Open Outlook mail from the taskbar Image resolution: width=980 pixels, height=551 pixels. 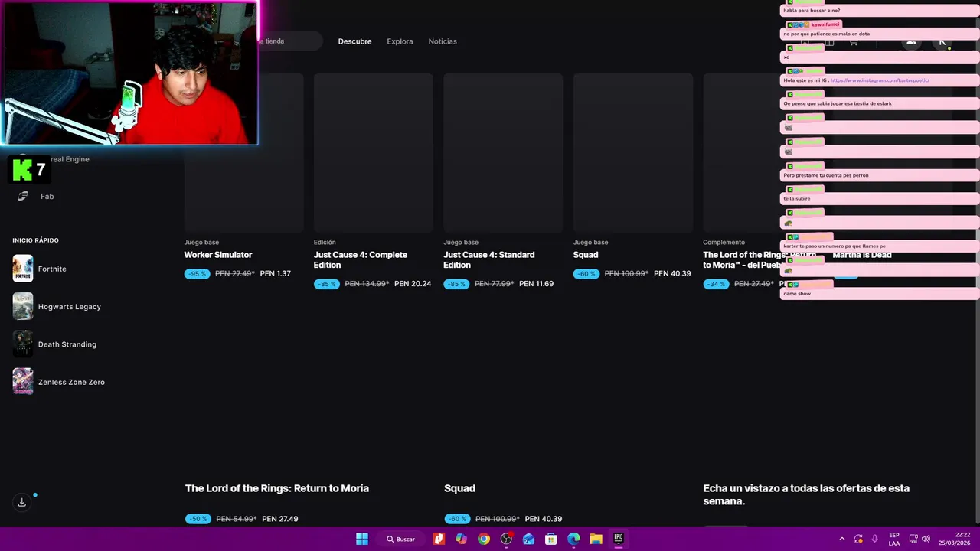tap(528, 539)
